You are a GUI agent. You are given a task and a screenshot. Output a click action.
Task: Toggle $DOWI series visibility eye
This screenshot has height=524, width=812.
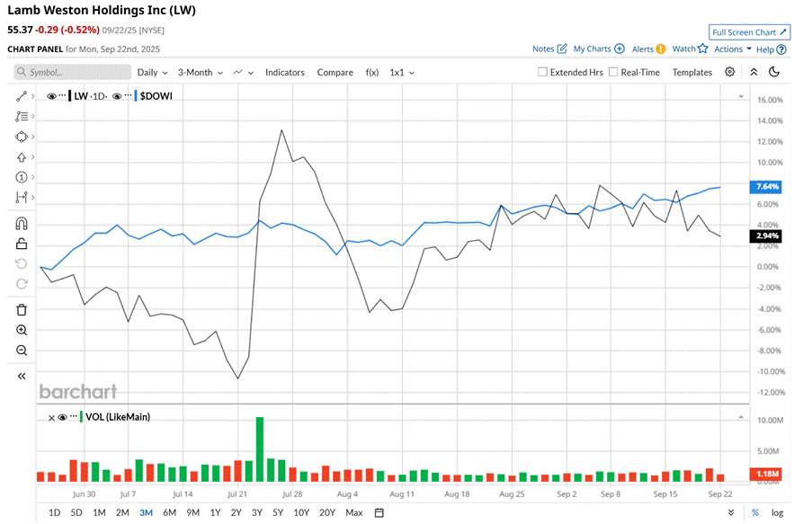[117, 96]
